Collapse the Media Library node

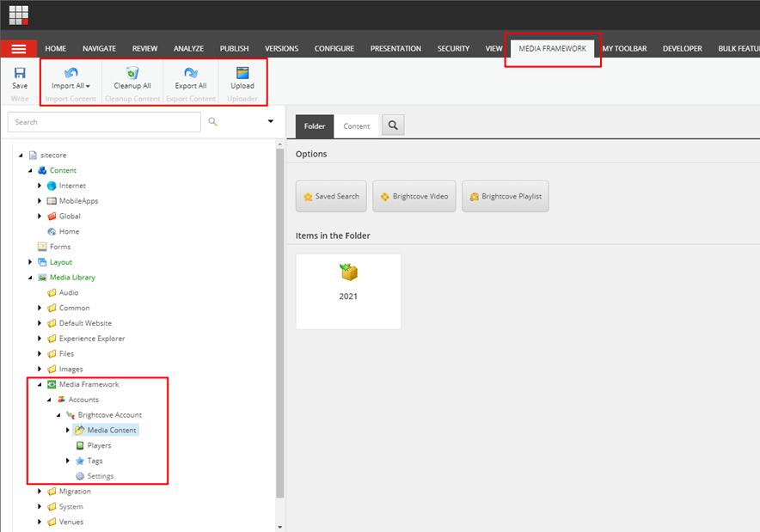click(x=30, y=277)
